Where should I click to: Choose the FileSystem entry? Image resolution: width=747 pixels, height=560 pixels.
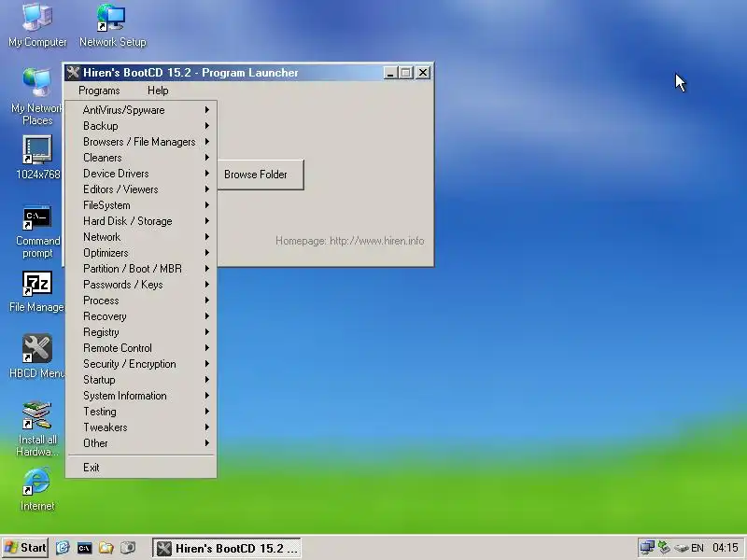pyautogui.click(x=141, y=205)
